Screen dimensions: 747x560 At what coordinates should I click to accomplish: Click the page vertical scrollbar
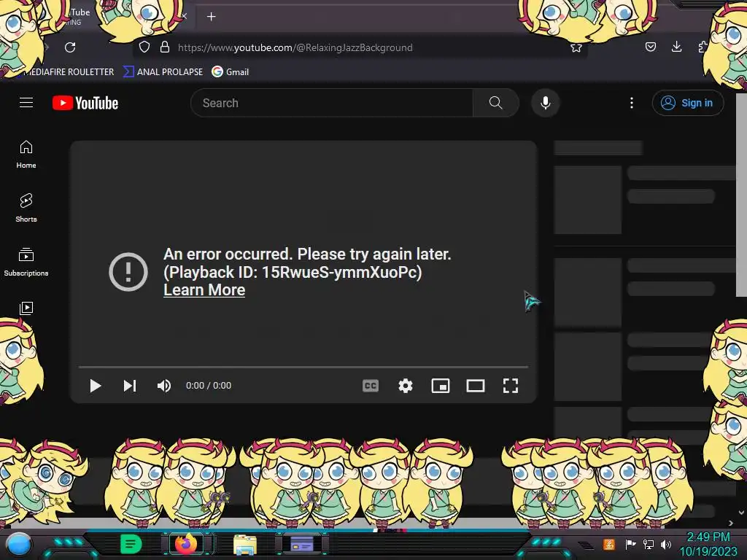point(741,195)
